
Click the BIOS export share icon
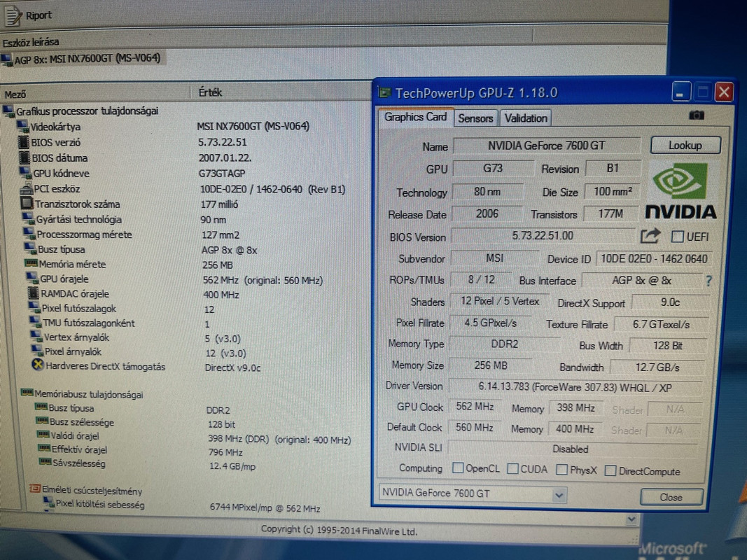click(650, 236)
